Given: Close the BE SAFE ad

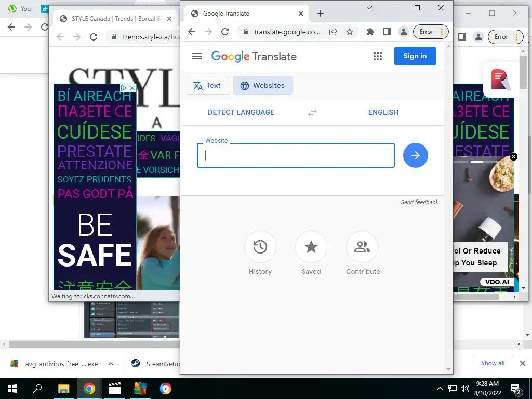Looking at the screenshot, I should pos(132,88).
